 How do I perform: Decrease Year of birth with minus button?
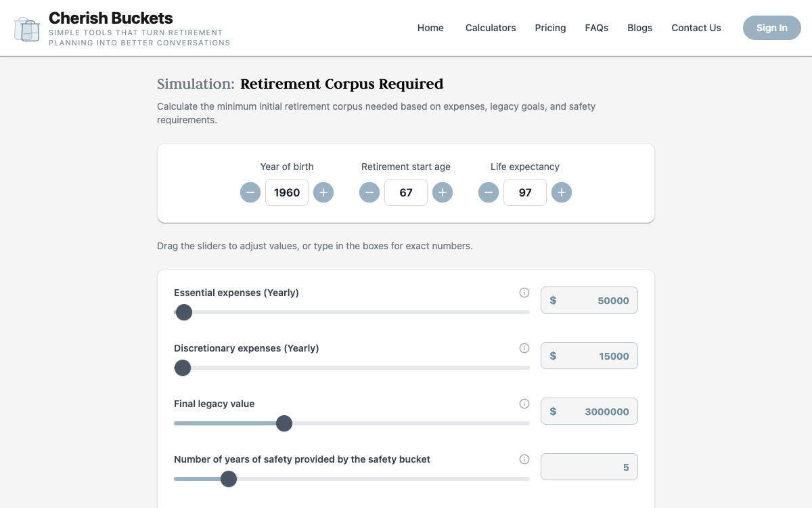[x=250, y=192]
